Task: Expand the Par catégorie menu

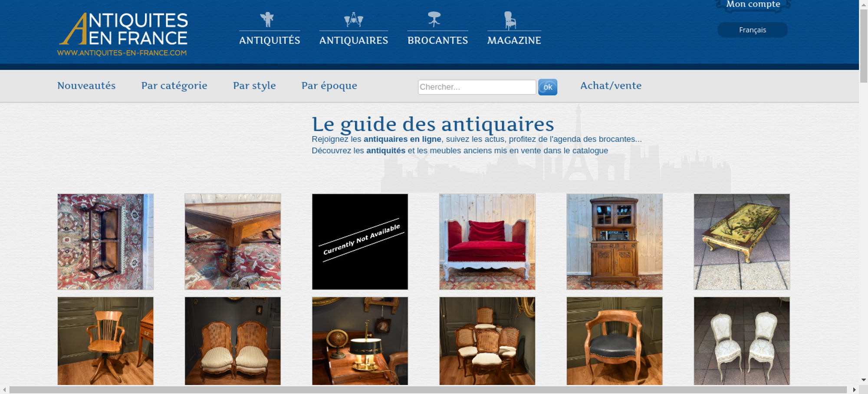Action: [174, 85]
